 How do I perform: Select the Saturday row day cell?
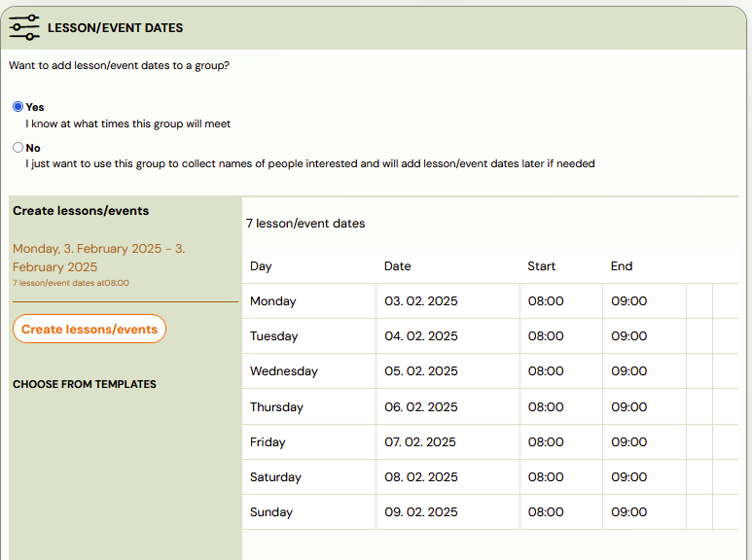click(x=308, y=477)
